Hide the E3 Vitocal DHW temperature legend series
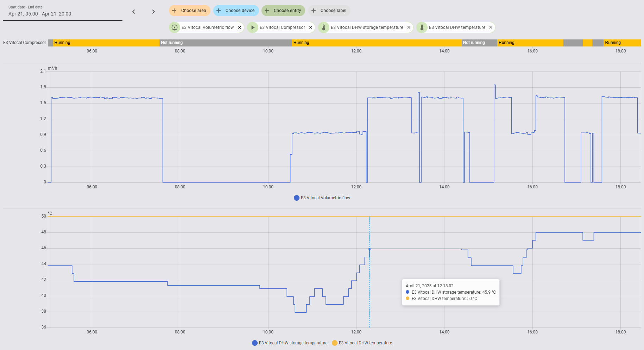Viewport: 644px width, 350px height. (362, 343)
